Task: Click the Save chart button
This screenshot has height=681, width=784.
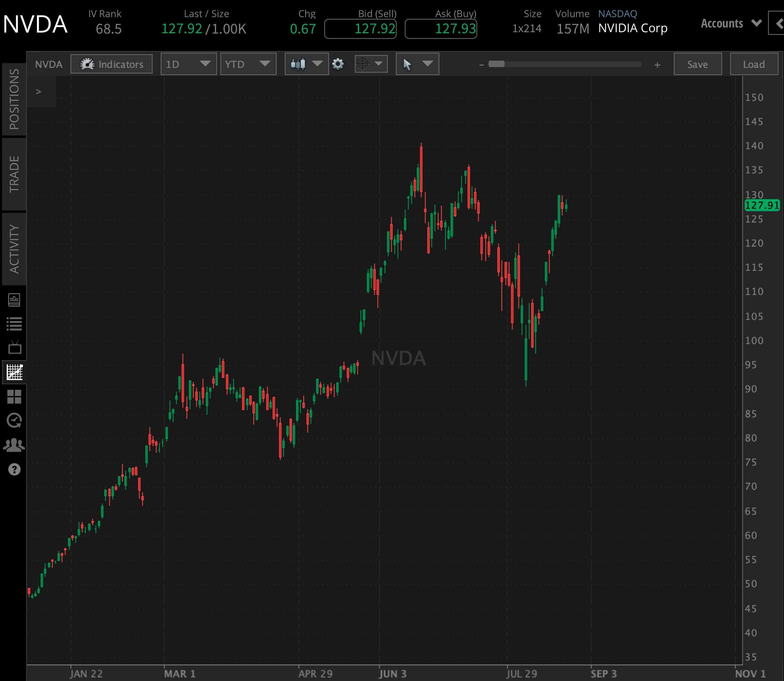Action: [697, 64]
